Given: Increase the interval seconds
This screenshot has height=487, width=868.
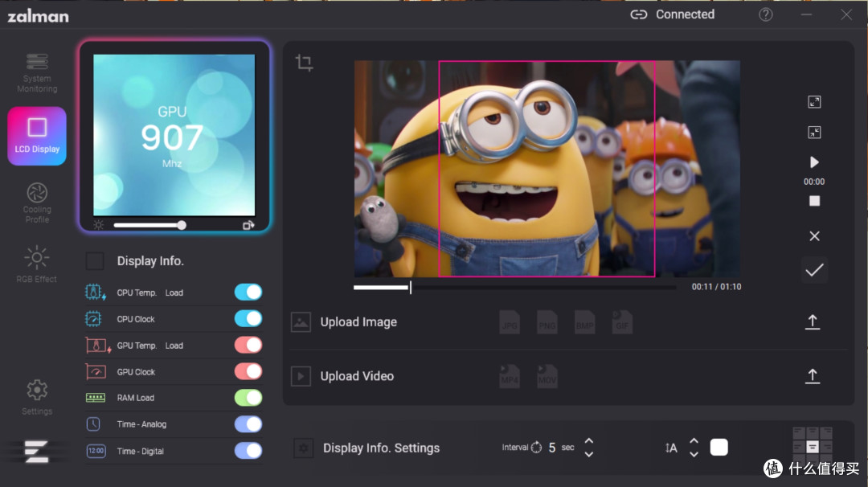Looking at the screenshot, I should pos(589,441).
